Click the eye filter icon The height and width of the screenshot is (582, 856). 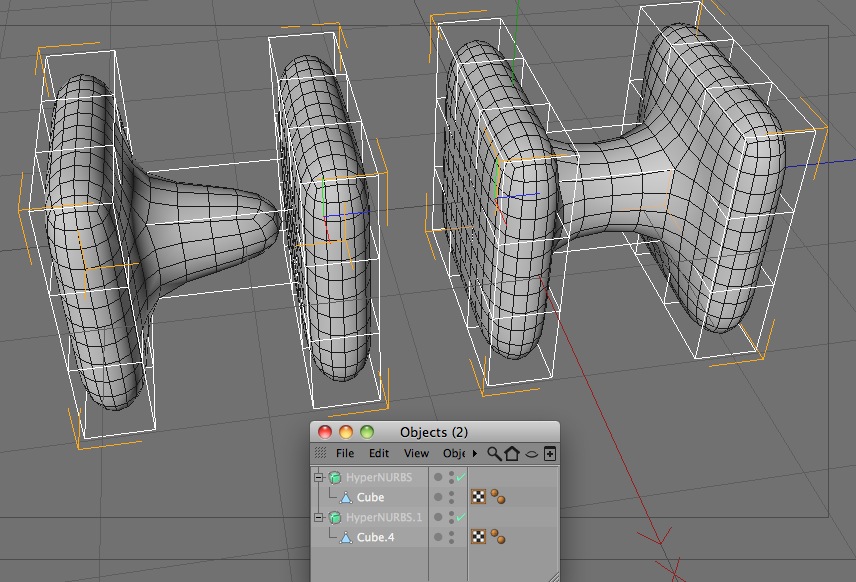(x=532, y=454)
